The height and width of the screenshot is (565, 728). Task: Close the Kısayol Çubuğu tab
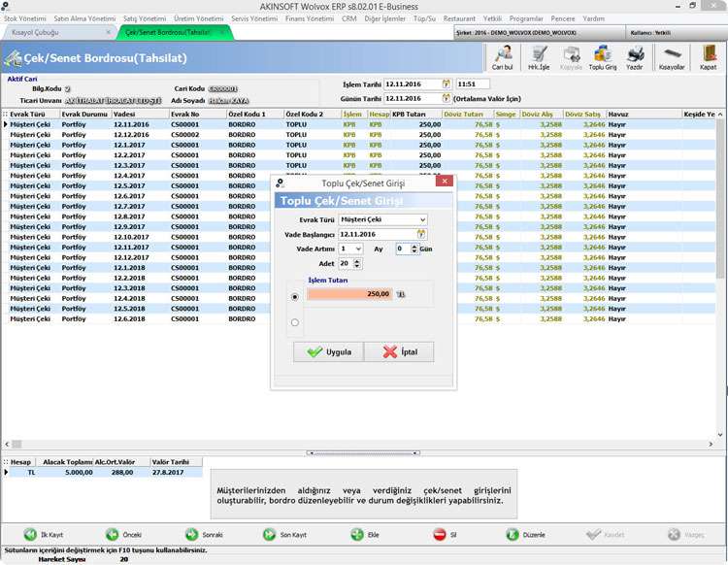(108, 32)
